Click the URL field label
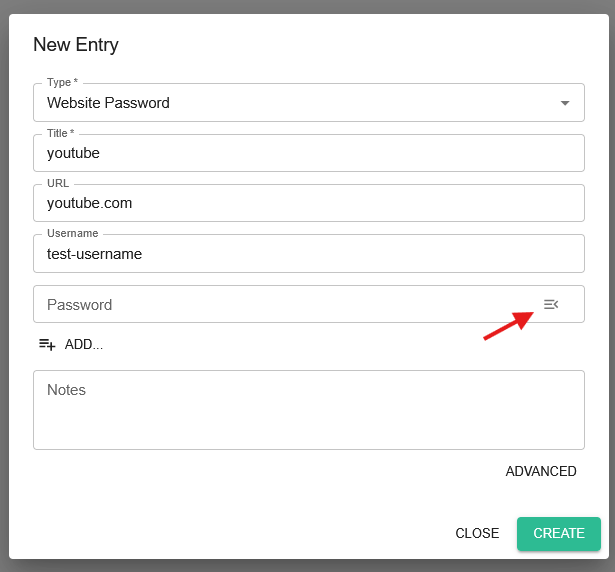 [x=58, y=183]
